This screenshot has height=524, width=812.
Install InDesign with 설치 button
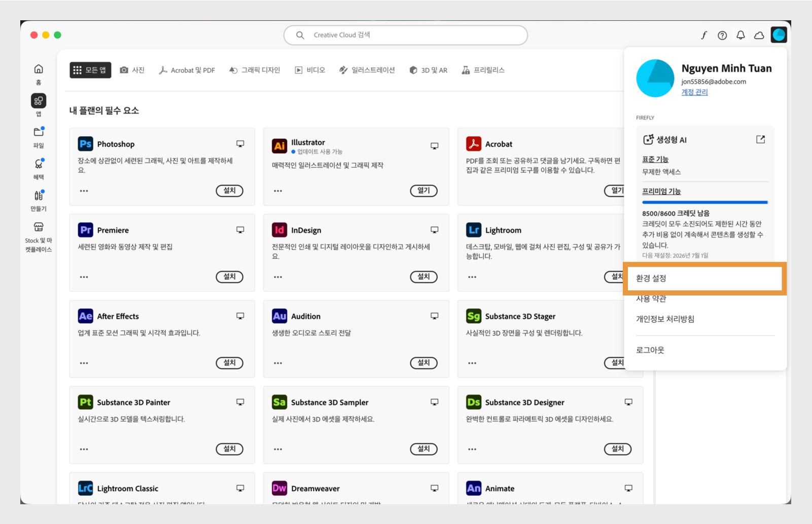click(x=424, y=277)
